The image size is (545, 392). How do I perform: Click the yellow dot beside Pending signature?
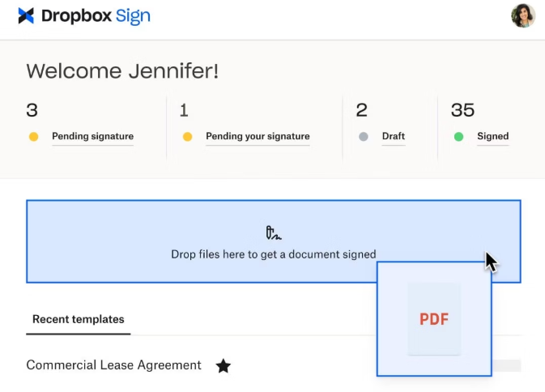[x=33, y=137]
